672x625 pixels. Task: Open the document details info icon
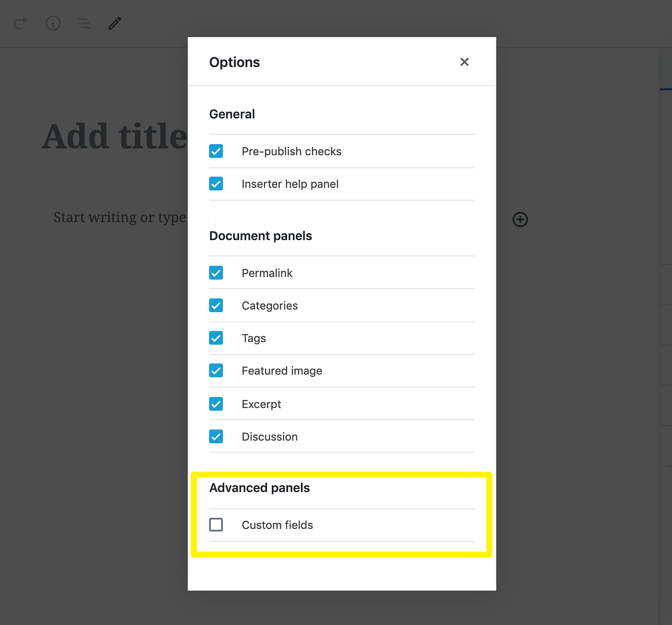pos(53,23)
